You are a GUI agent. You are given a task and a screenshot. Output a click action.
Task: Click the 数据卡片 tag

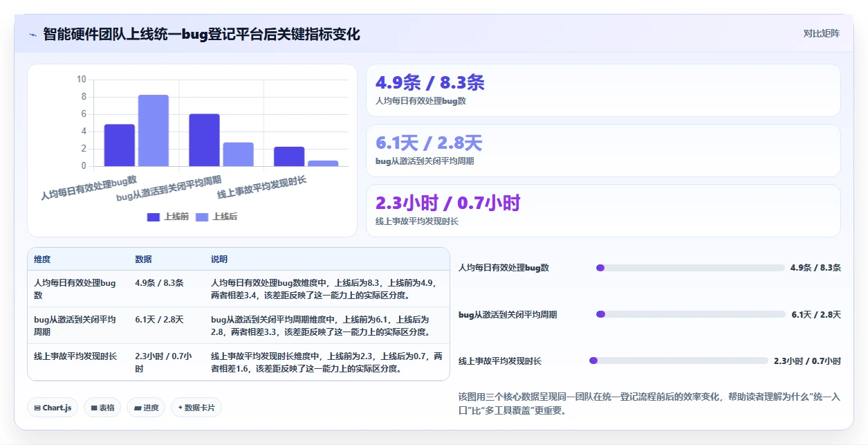coord(196,408)
